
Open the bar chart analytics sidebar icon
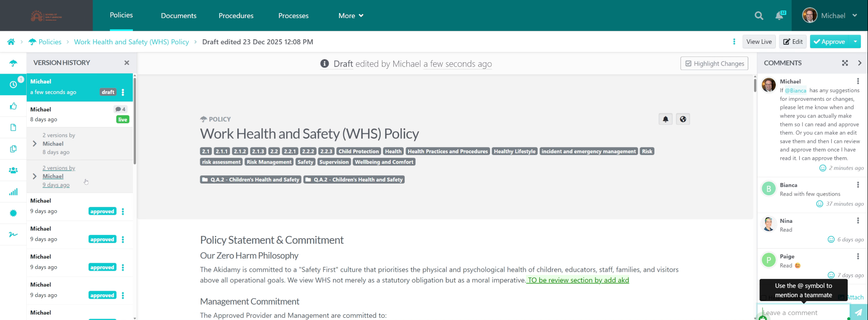(x=13, y=192)
